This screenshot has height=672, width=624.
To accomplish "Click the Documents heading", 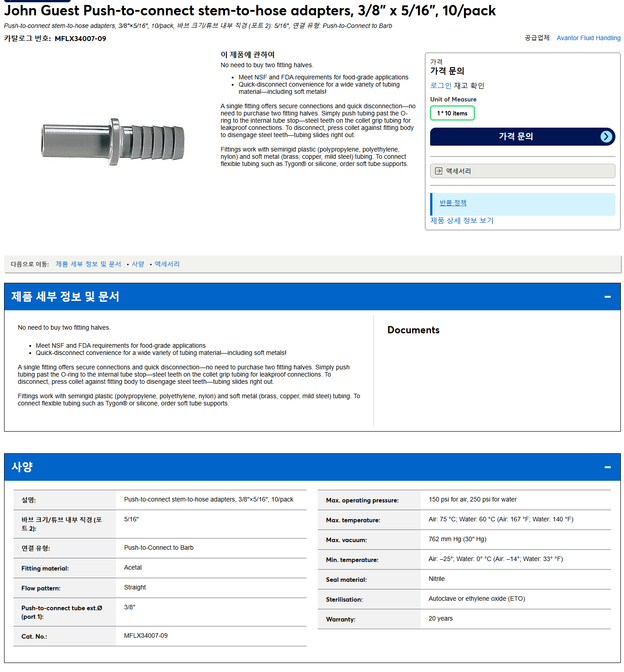I will pos(413,330).
